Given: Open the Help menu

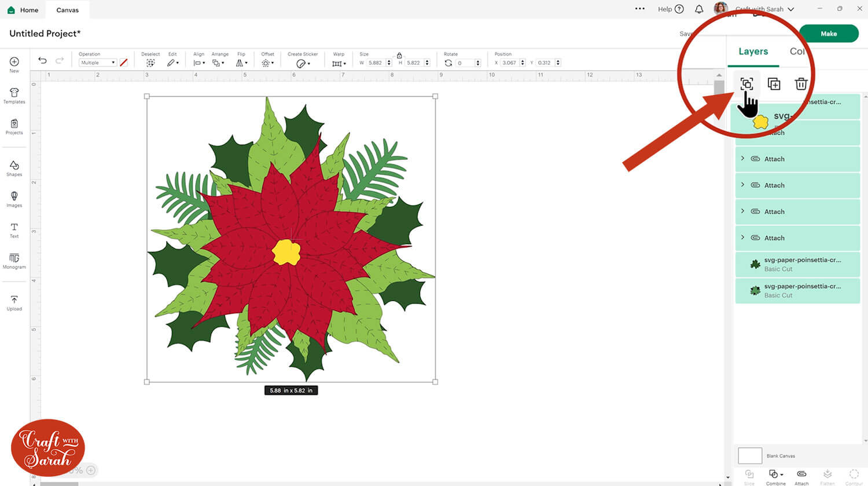Looking at the screenshot, I should click(671, 9).
